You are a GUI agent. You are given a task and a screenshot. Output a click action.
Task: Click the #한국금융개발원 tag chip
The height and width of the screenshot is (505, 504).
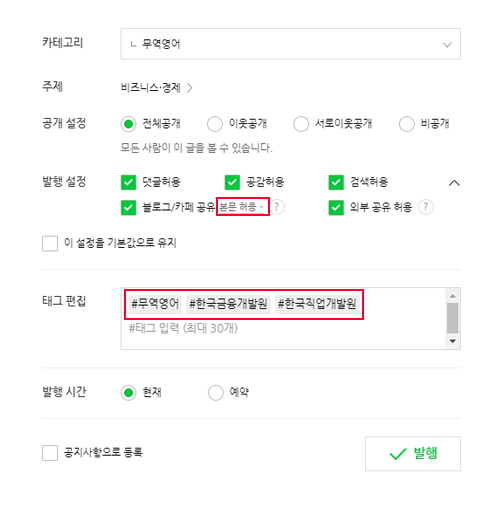(228, 304)
